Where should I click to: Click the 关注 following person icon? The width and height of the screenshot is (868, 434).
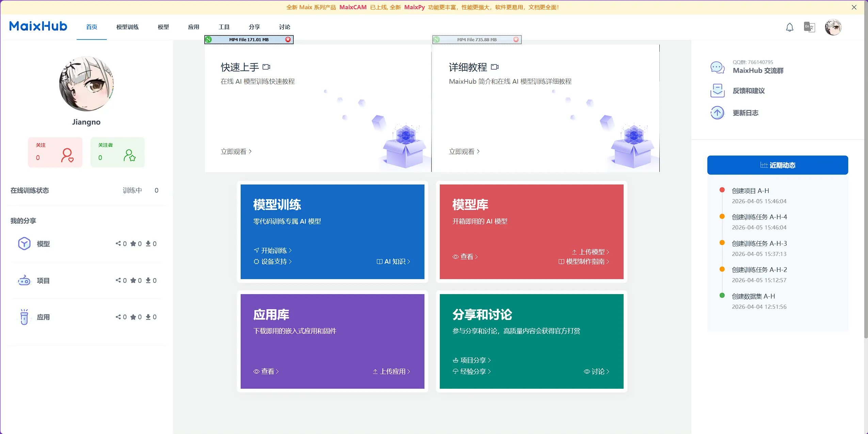(67, 155)
